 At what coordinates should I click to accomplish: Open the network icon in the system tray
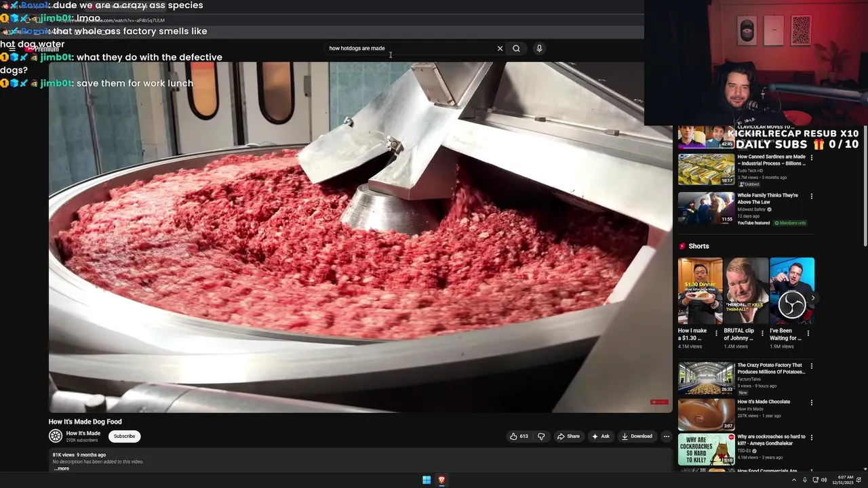point(814,480)
